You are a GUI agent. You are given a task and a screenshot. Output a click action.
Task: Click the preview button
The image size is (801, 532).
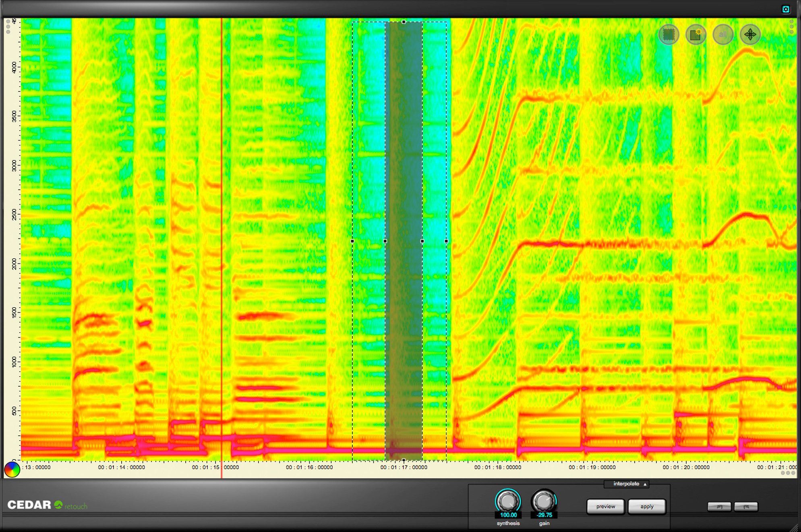pyautogui.click(x=605, y=507)
